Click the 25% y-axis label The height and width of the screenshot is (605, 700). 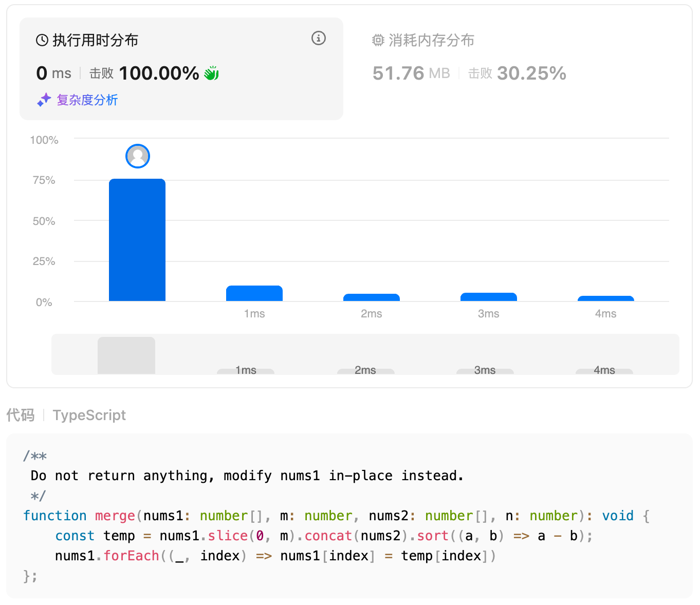[x=44, y=261]
